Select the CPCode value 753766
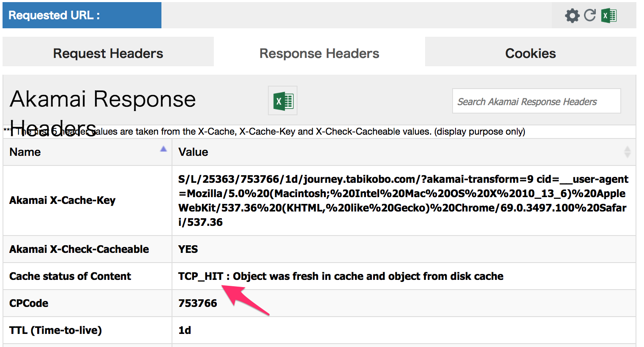The width and height of the screenshot is (644, 347). pyautogui.click(x=198, y=303)
